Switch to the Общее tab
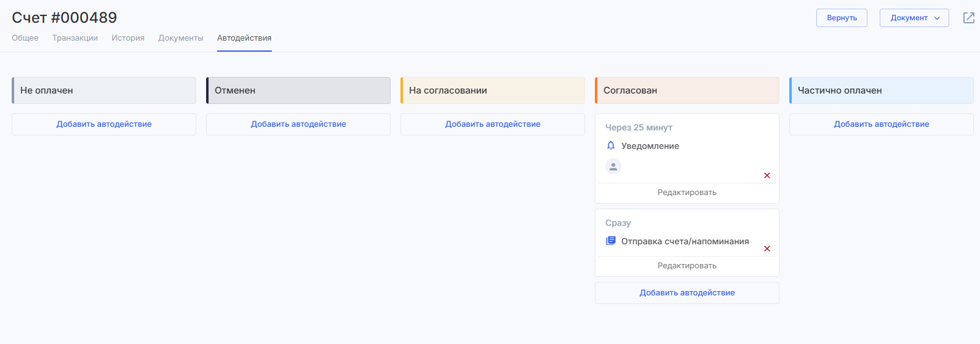 click(25, 38)
